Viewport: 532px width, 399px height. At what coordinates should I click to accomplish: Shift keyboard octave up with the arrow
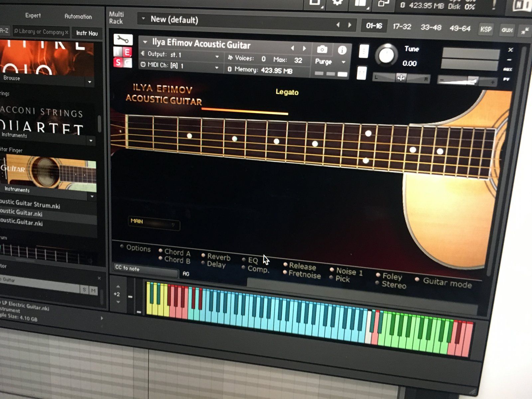click(x=118, y=286)
